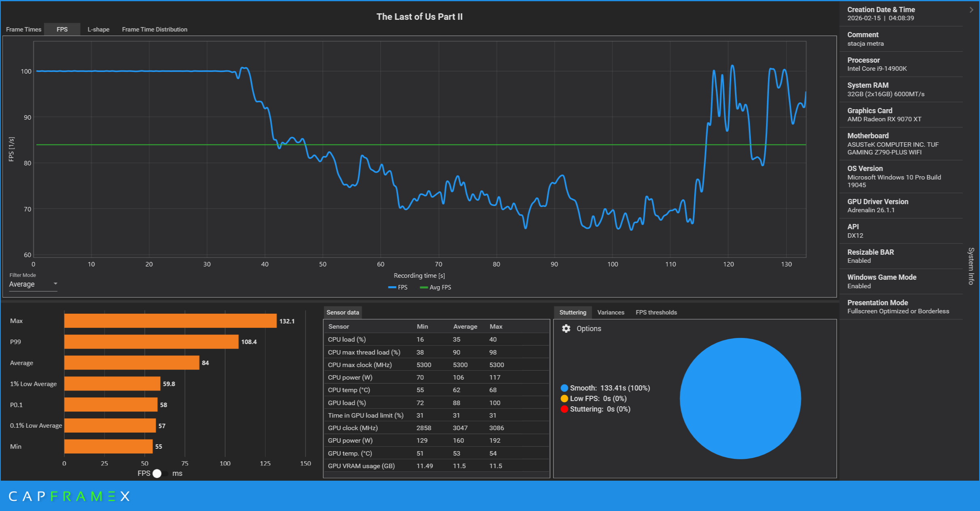Open the Frame Time Distribution tab
The height and width of the screenshot is (511, 980).
[155, 30]
